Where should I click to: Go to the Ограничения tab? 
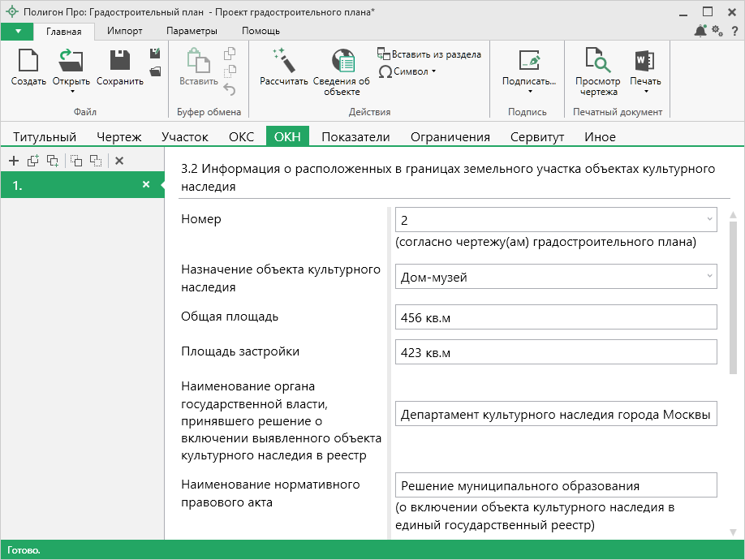pos(450,137)
